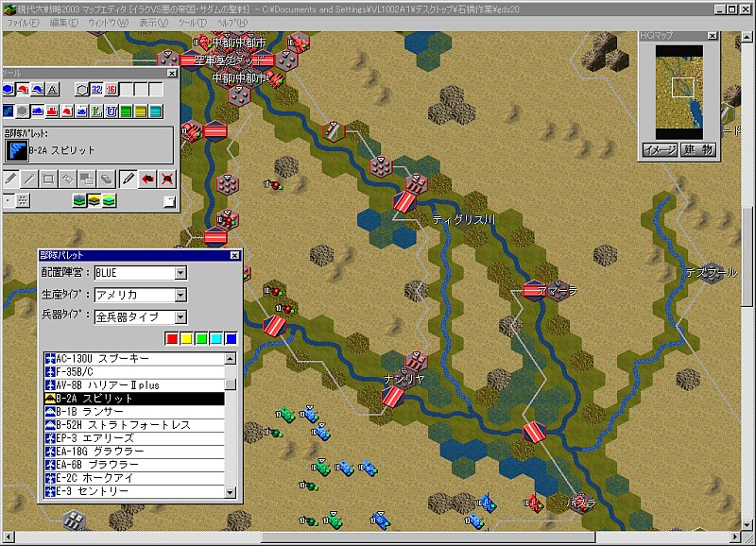Viewport: 756px width, 546px height.
Task: Switch to 16-pixel tile size
Action: click(x=112, y=89)
